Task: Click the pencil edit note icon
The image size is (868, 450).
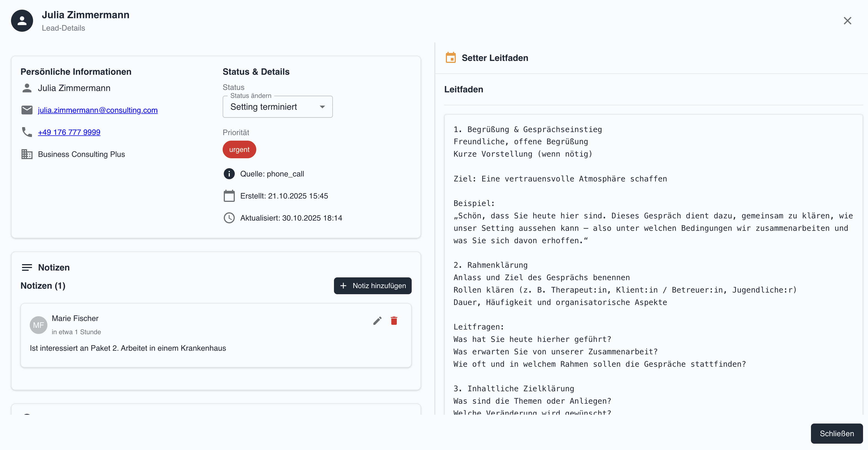Action: click(378, 321)
